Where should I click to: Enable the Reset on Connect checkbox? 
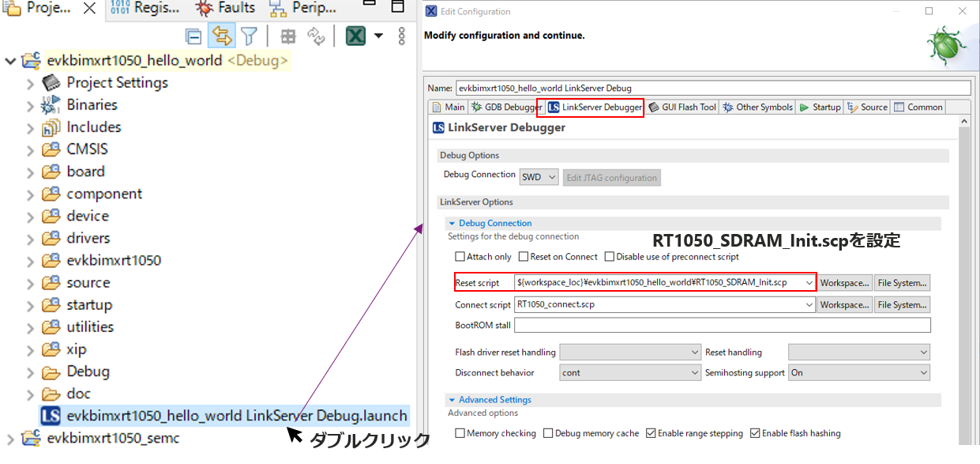[524, 257]
